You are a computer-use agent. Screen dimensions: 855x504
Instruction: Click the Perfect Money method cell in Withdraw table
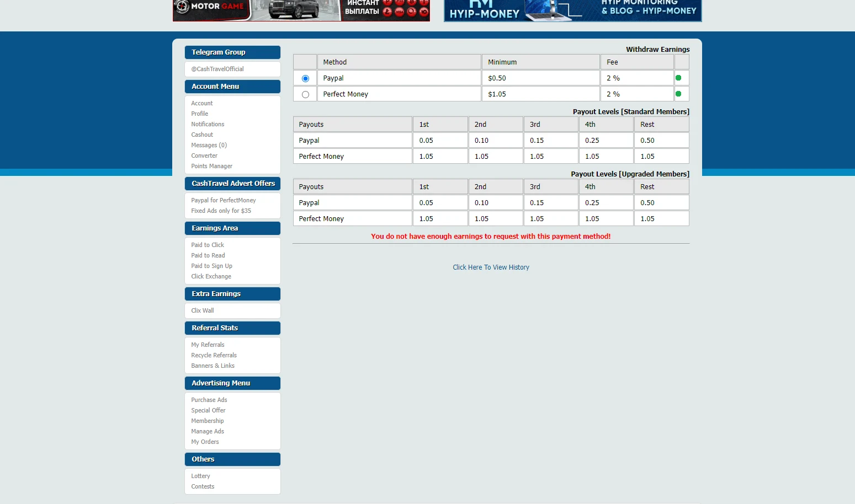coord(399,94)
